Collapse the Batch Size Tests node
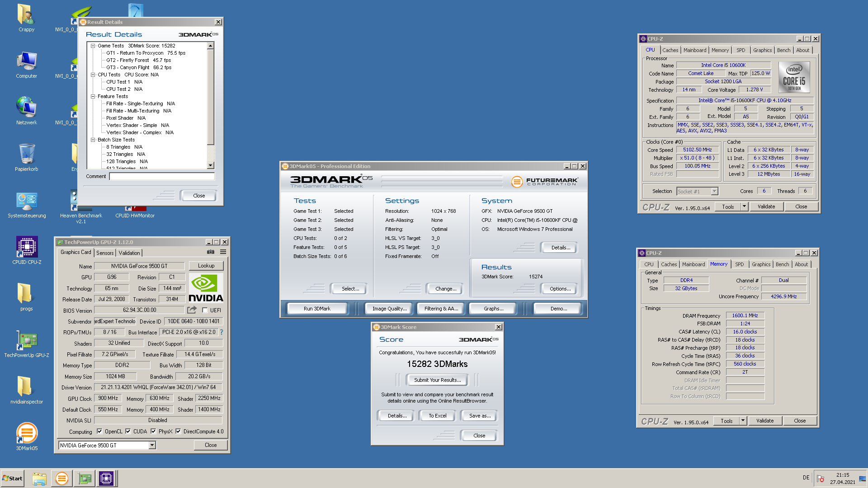The image size is (868, 488). click(x=93, y=140)
